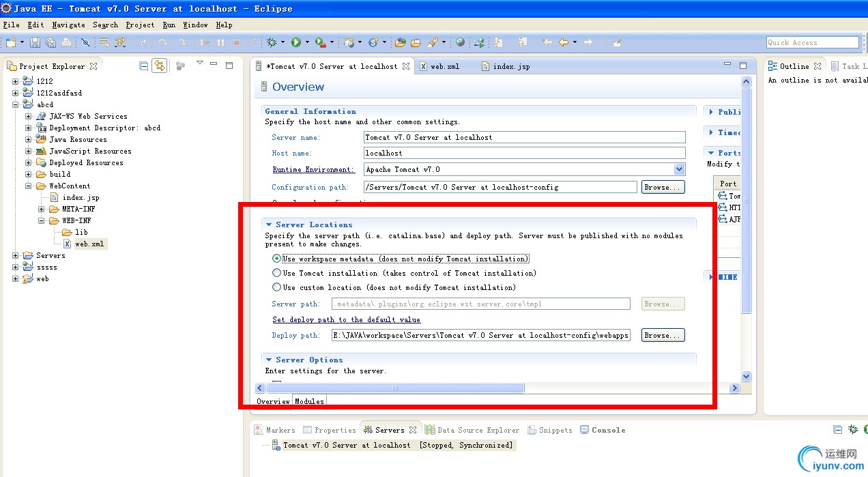Click the Run External Tools icon
Screen dimensions: 868x477
pos(320,42)
